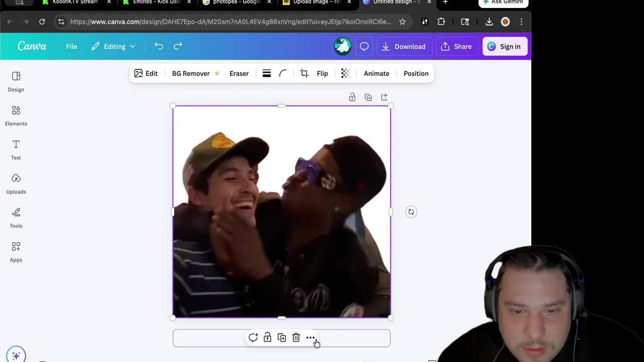This screenshot has height=362, width=644.
Task: Open a new browser tab
Action: [x=445, y=3]
